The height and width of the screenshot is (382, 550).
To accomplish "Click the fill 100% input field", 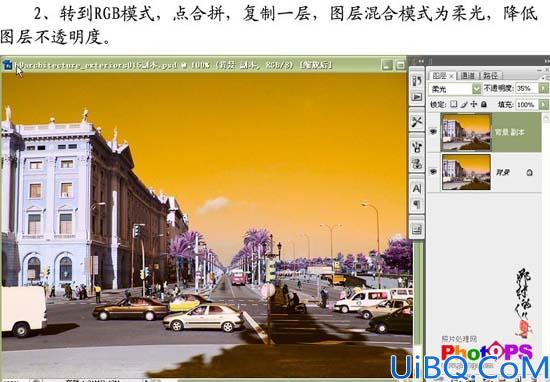I will (x=526, y=105).
